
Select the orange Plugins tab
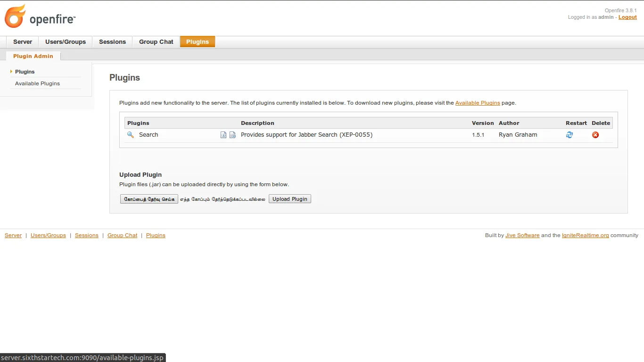198,42
